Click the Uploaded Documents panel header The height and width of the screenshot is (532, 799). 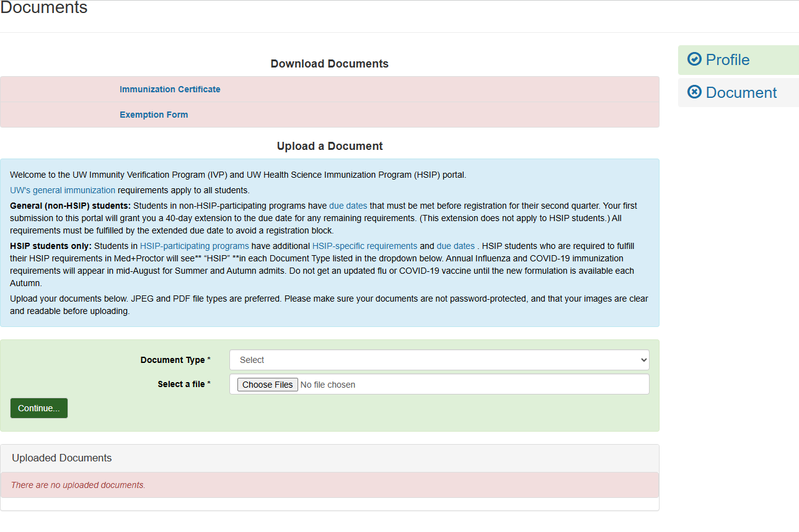pyautogui.click(x=330, y=458)
